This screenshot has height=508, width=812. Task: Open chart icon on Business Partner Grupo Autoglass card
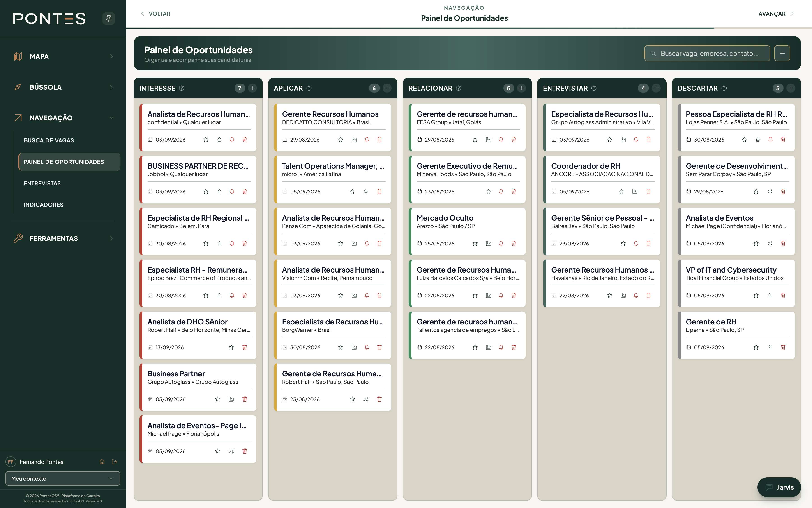[x=231, y=399]
